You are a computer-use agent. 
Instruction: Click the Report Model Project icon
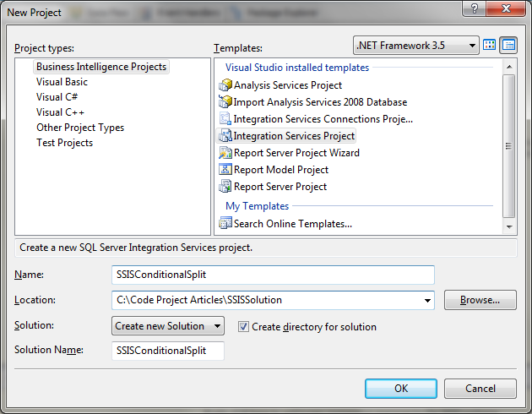pyautogui.click(x=225, y=170)
